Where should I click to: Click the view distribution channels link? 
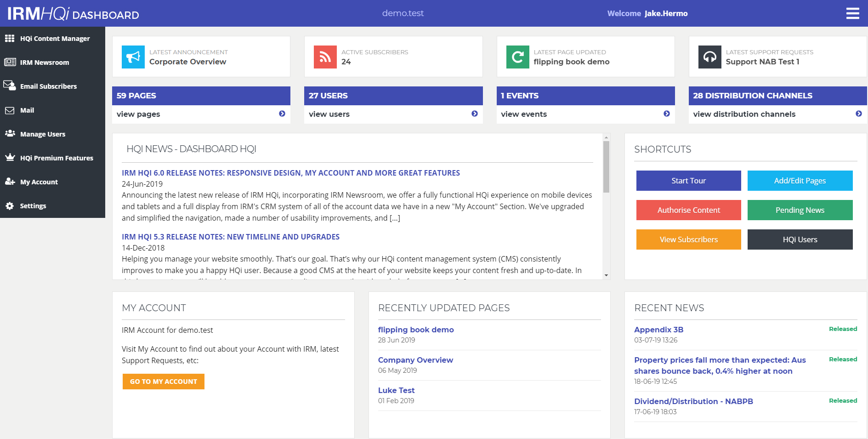pos(744,114)
